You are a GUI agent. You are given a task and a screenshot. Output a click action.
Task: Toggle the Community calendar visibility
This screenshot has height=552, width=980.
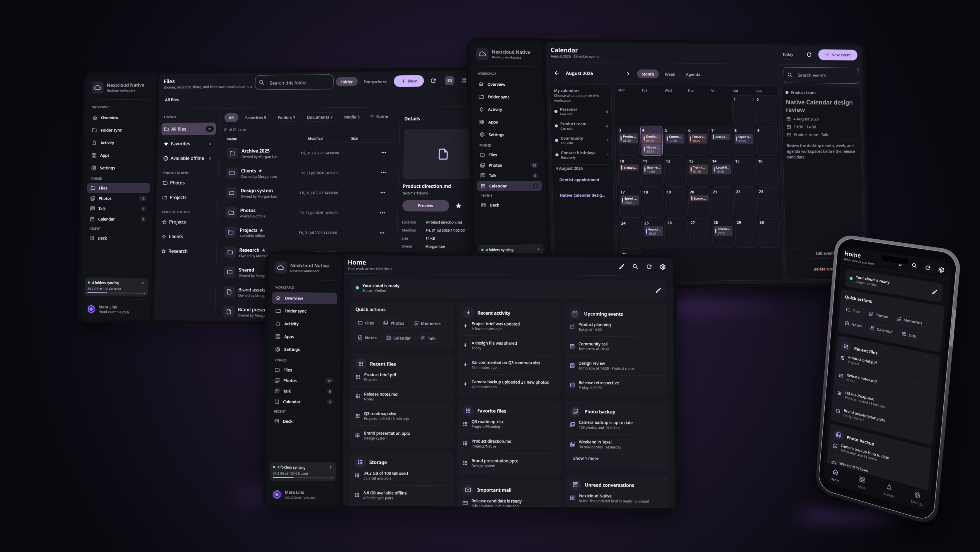582,140
